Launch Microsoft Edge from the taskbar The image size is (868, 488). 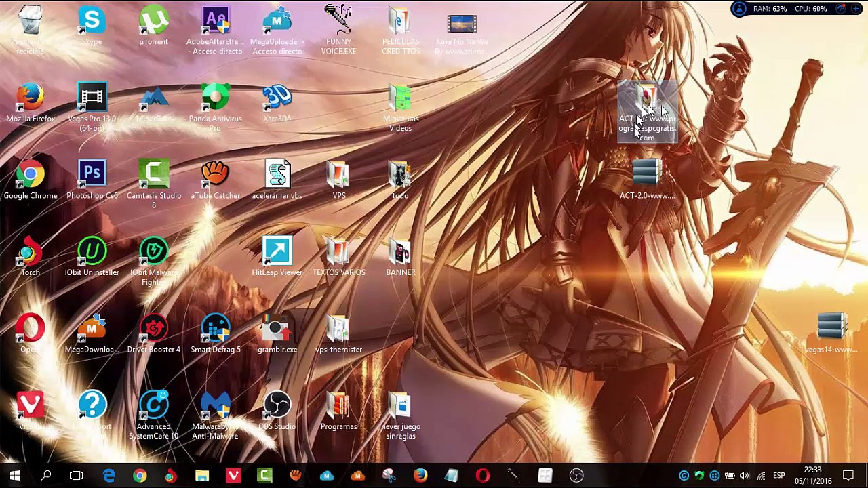(108, 476)
